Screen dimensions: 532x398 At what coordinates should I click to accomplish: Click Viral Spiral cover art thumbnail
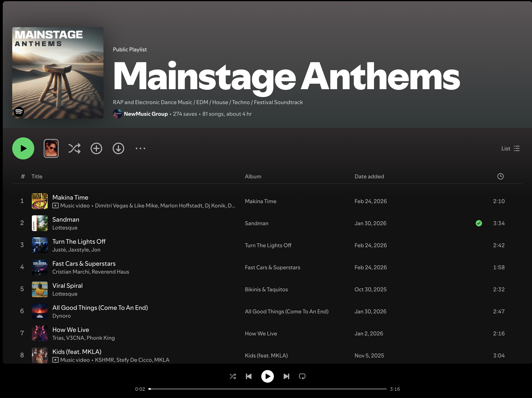pyautogui.click(x=40, y=290)
